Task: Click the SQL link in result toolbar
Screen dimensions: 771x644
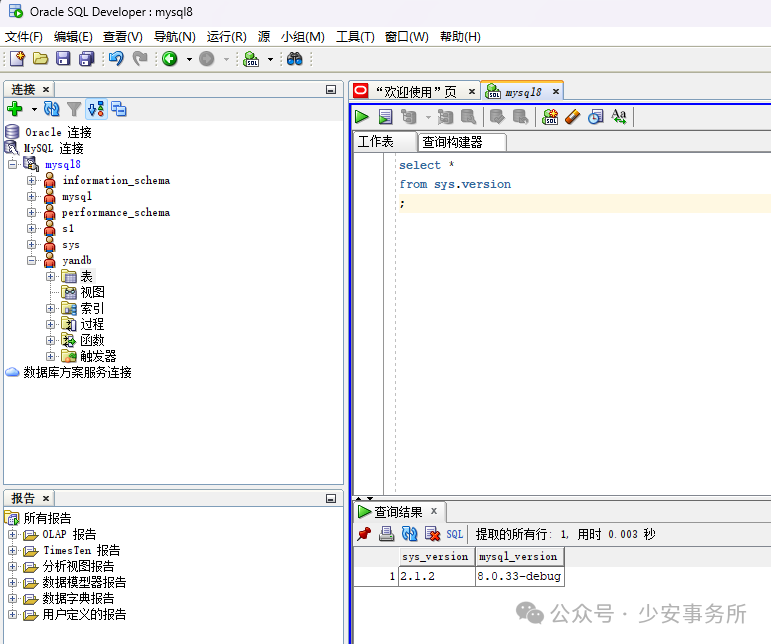Action: pos(454,534)
